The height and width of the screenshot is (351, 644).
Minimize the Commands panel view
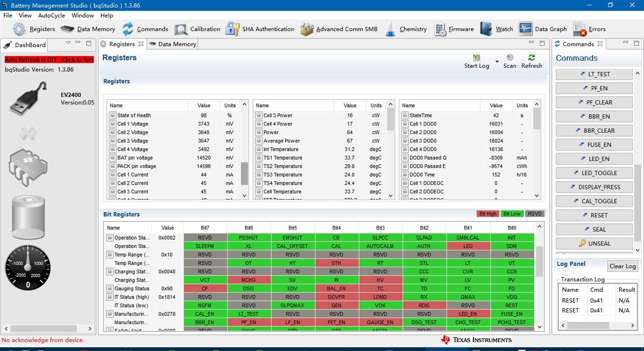point(626,43)
